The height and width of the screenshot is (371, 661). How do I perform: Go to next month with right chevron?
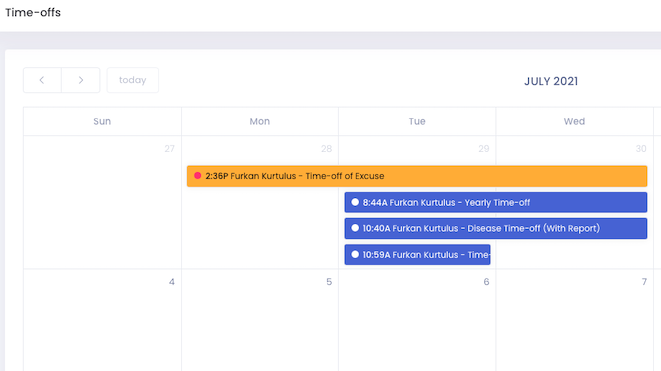[x=81, y=80]
